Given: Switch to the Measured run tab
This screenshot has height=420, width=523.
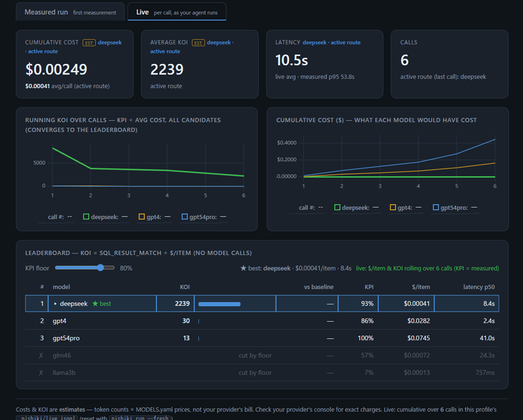Looking at the screenshot, I should tap(71, 12).
